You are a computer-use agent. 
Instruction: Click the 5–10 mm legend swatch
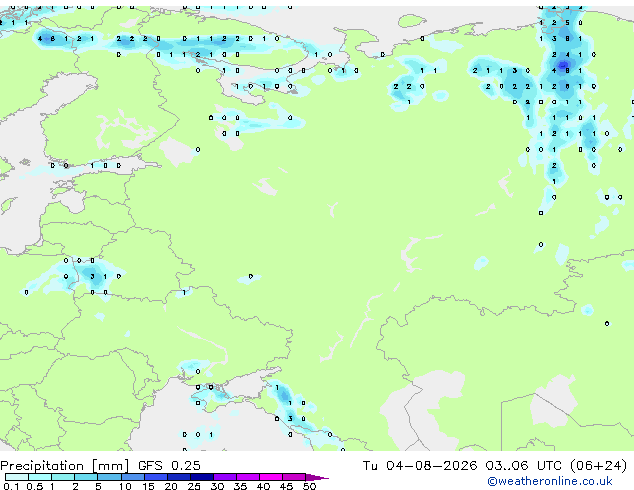[x=109, y=477]
